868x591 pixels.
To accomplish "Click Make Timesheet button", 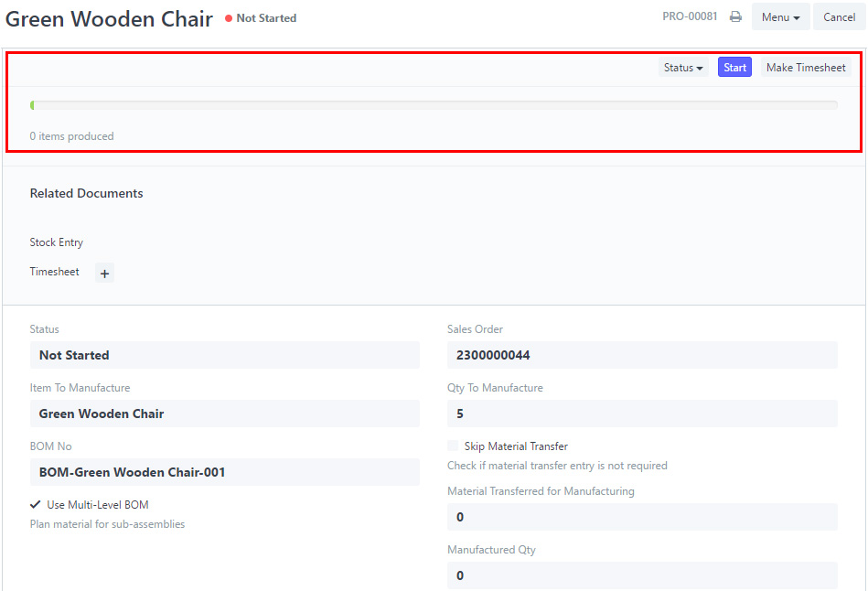I will (806, 68).
